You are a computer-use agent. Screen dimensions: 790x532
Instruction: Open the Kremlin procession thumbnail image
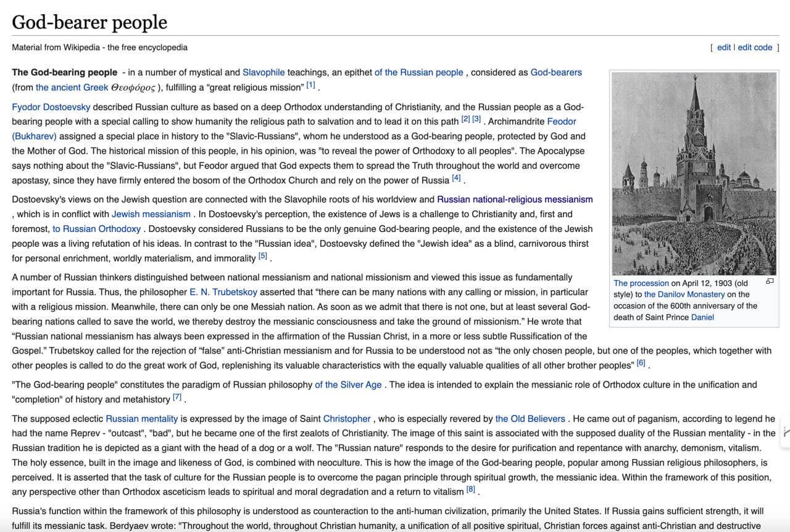coord(694,173)
